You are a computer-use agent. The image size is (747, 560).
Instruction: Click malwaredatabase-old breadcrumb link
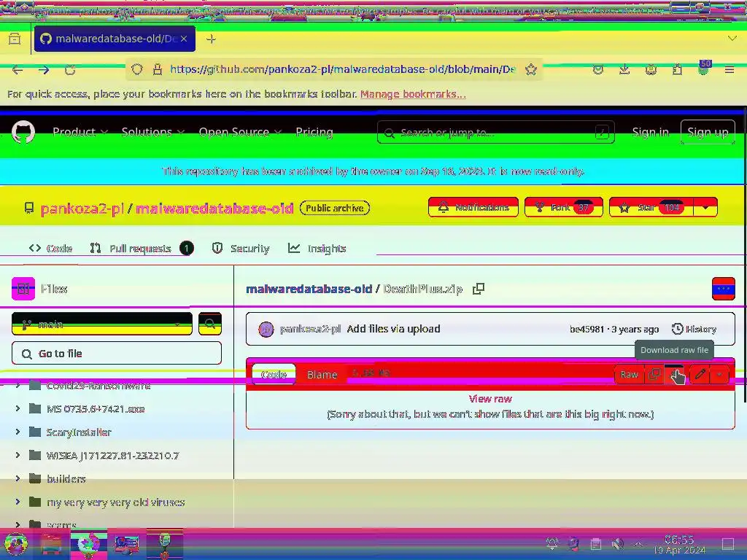tap(309, 289)
